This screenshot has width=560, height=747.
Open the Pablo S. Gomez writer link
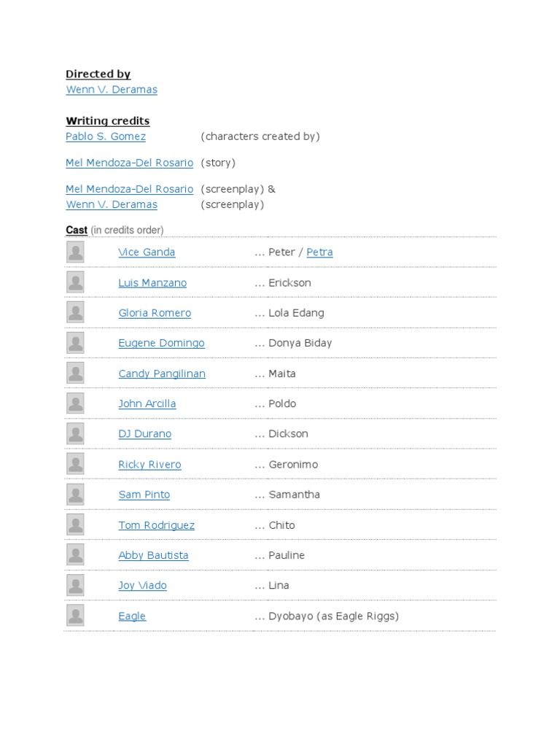pyautogui.click(x=106, y=136)
